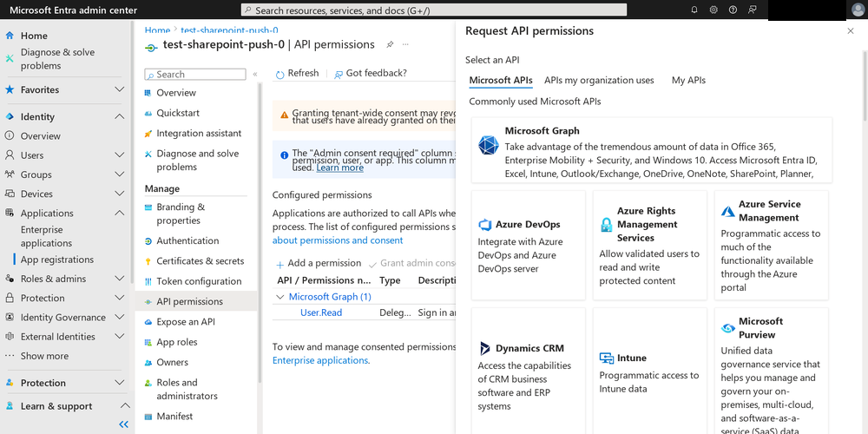Open App registrations in sidebar
This screenshot has width=868, height=434.
click(57, 260)
